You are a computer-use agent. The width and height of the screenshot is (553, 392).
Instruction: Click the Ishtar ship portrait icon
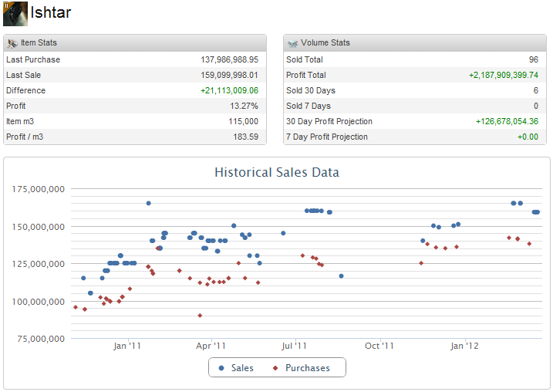15,13
